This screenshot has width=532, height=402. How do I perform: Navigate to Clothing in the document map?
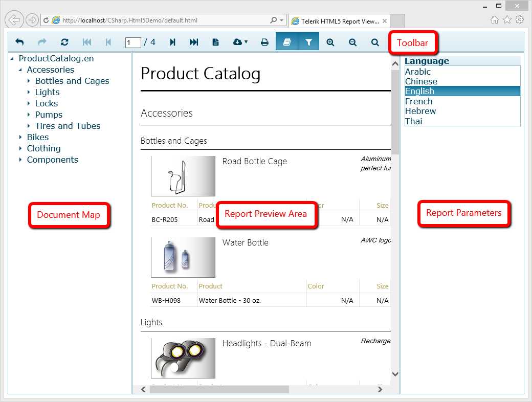(44, 148)
